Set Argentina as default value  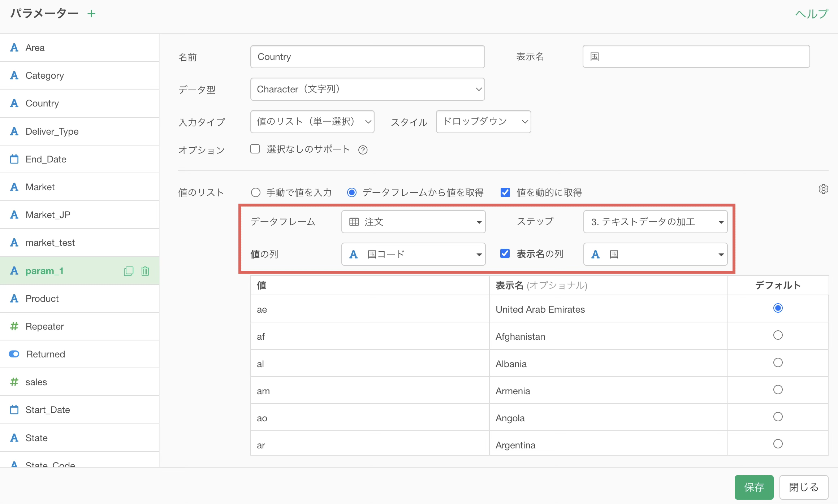point(778,444)
